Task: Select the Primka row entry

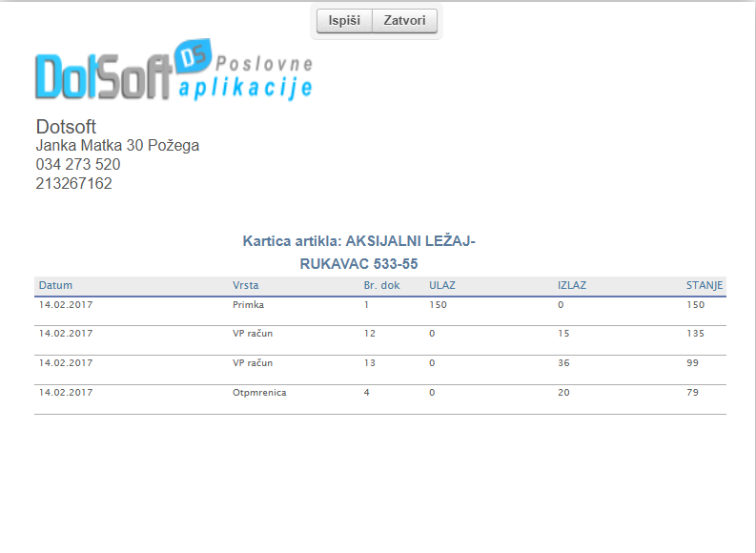Action: coord(248,305)
